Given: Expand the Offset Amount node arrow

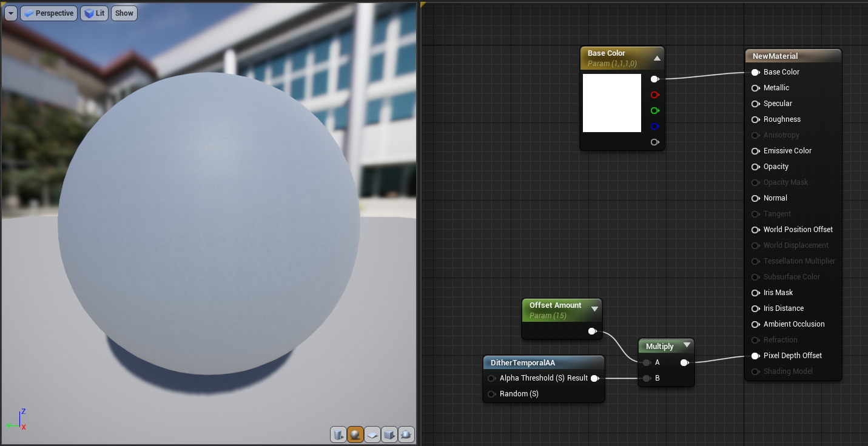Looking at the screenshot, I should point(594,309).
